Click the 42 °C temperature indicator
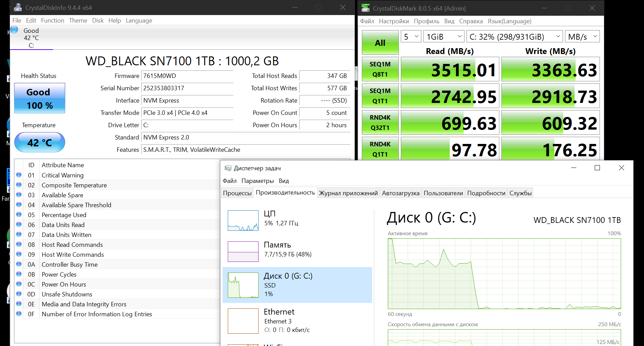This screenshot has height=346, width=644. tap(40, 143)
